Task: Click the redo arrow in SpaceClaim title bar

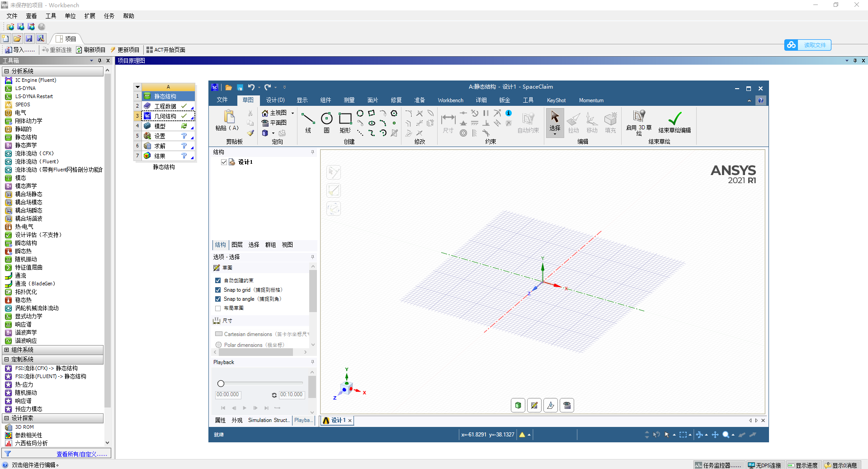Action: (x=268, y=87)
